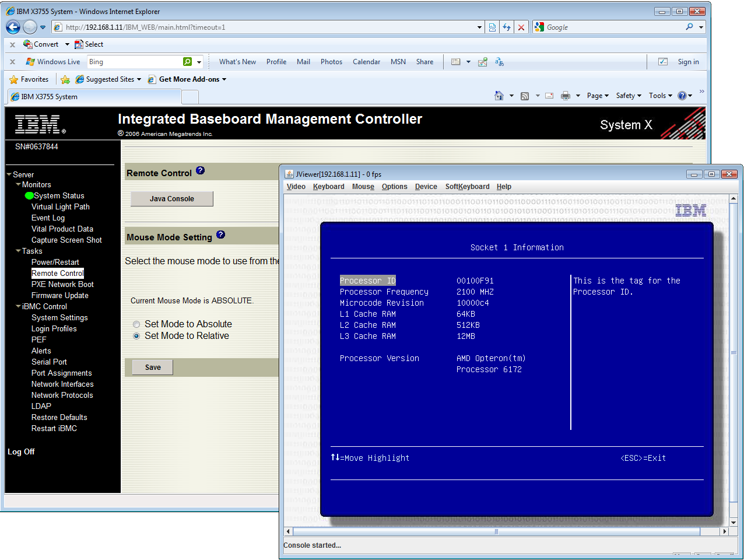The image size is (744, 560).
Task: Click the Favorites star icon
Action: tap(14, 79)
